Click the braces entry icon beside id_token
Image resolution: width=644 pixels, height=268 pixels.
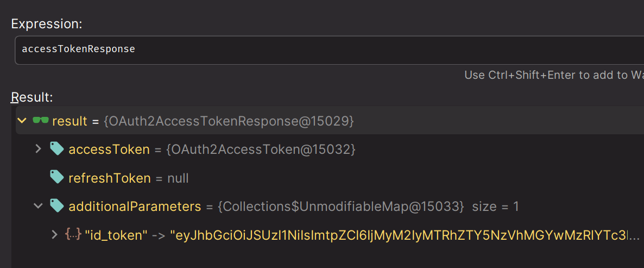(x=73, y=234)
